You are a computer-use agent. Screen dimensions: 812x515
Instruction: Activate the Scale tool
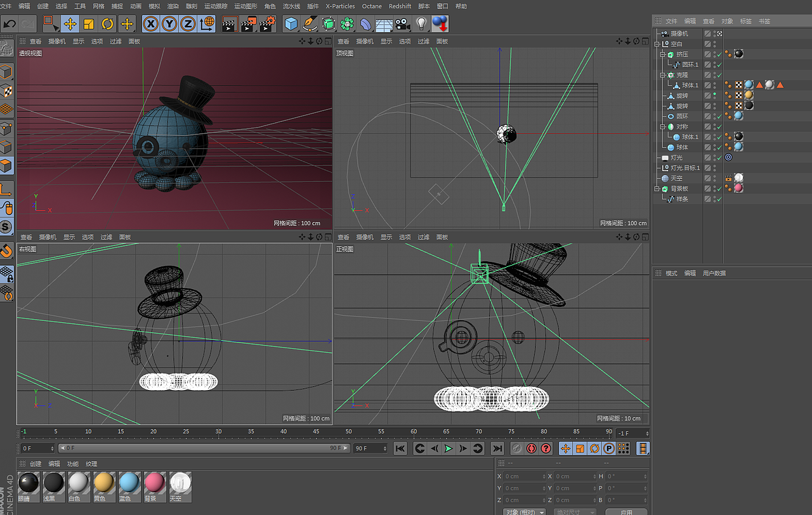pyautogui.click(x=89, y=24)
